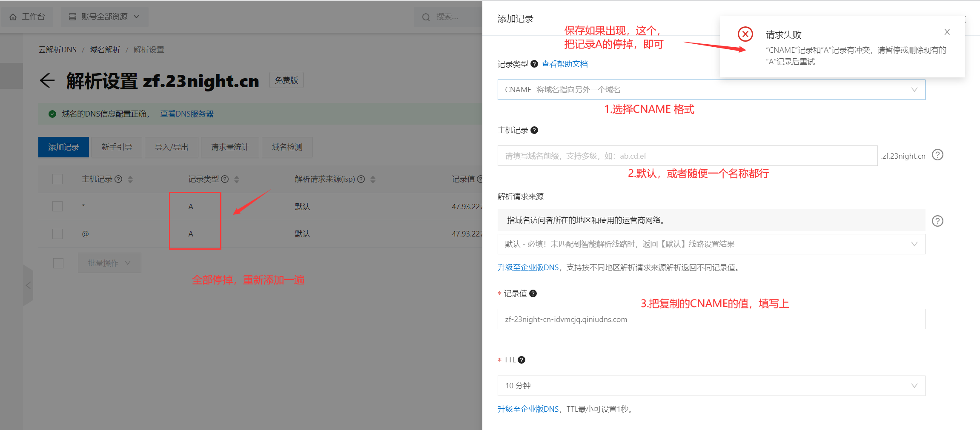Open the TTL 10 分钟 dropdown
The image size is (980, 430).
711,386
